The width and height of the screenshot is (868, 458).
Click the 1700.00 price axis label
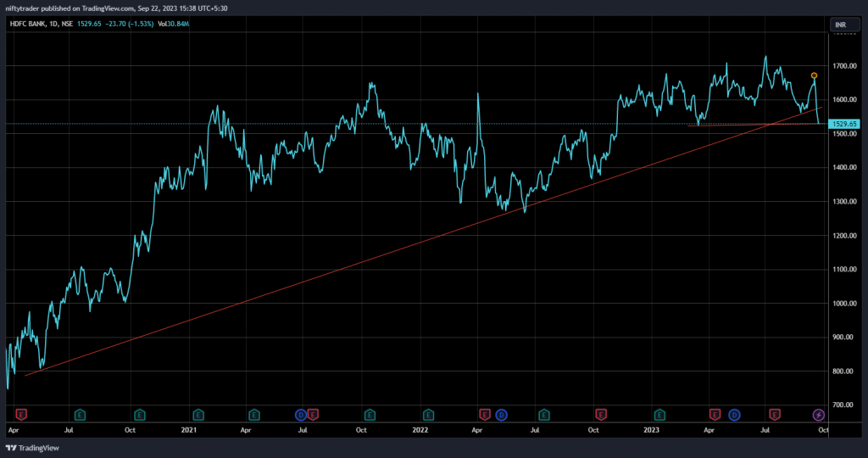point(844,66)
